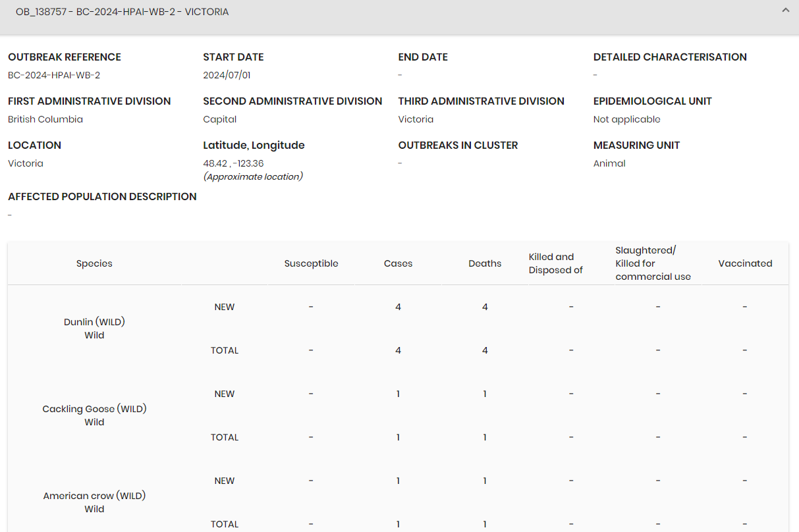Select the Deaths column header
Image resolution: width=799 pixels, height=532 pixels.
pos(485,263)
